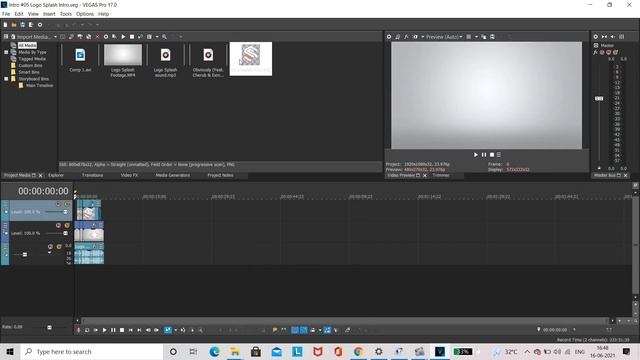Select the Custom Bins folder

click(30, 65)
